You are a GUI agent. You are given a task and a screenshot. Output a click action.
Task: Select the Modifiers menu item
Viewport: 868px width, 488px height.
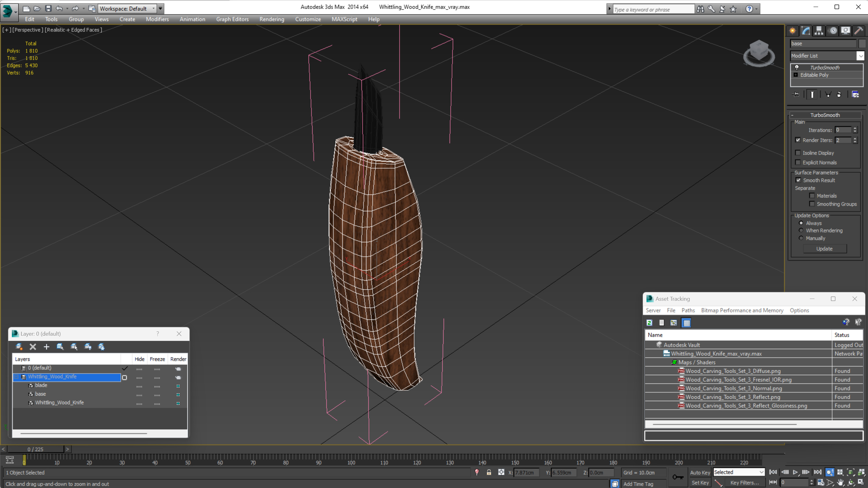[x=157, y=19]
